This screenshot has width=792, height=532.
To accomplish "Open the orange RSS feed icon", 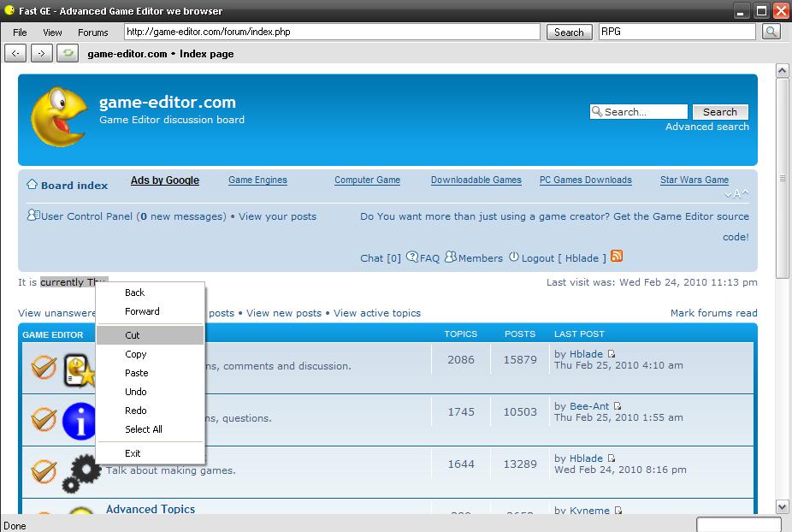I will pos(616,256).
